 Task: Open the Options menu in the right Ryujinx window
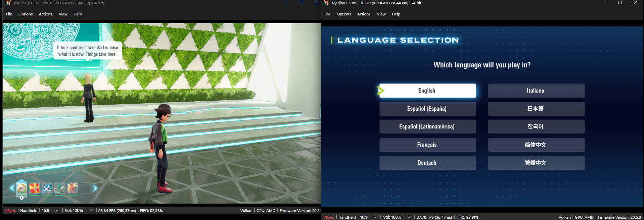(344, 14)
